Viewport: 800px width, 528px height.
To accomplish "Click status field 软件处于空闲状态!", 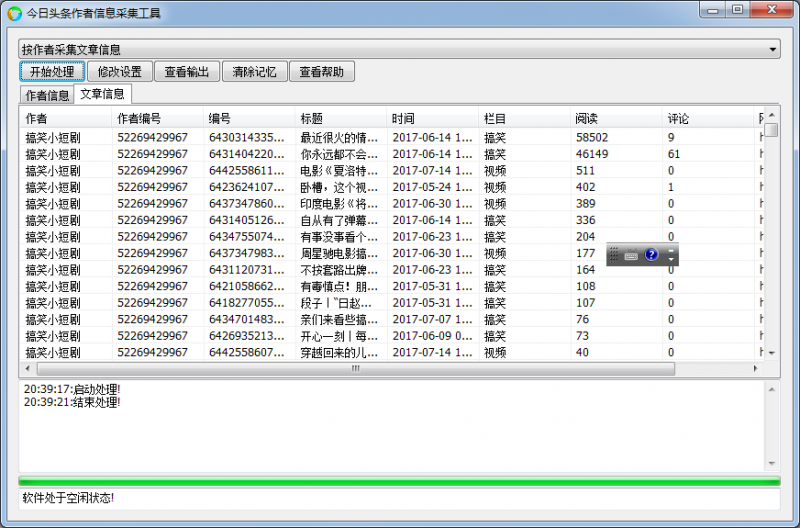I will [x=399, y=498].
